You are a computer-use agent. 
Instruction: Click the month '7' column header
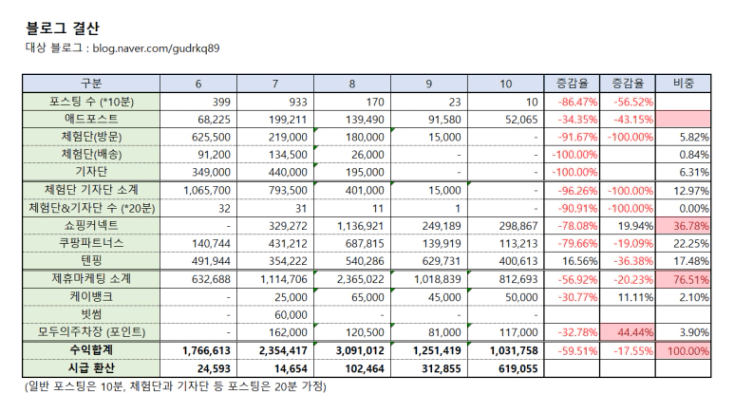coord(275,83)
